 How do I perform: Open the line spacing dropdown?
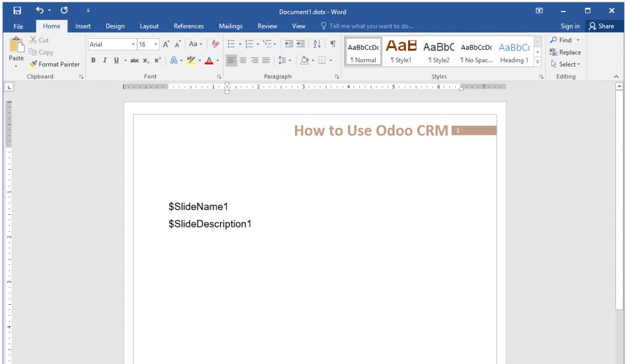pos(284,60)
